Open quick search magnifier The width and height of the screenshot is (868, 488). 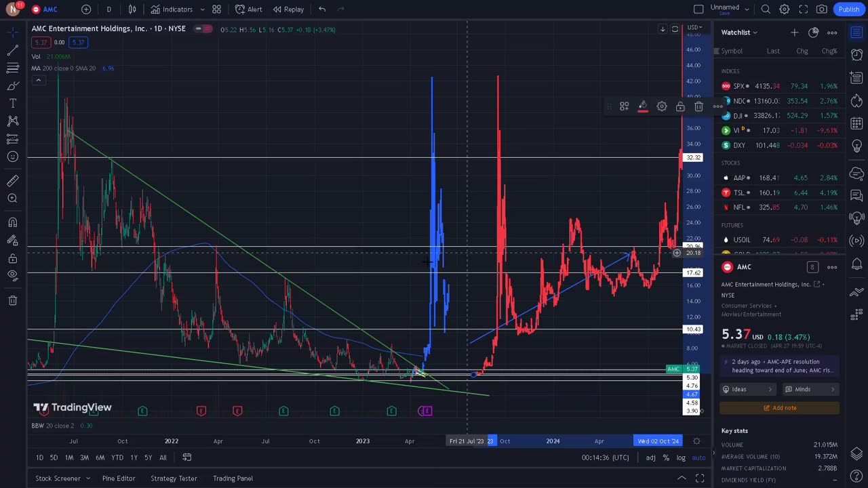766,9
